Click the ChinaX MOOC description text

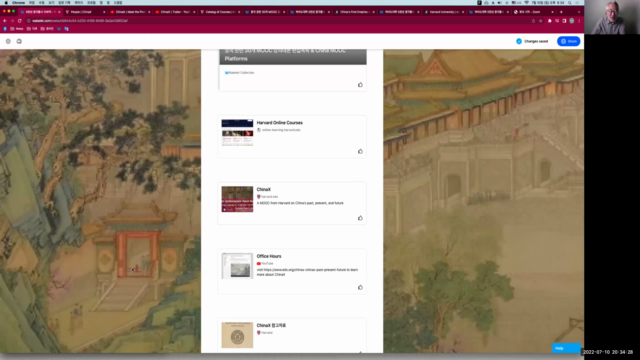pyautogui.click(x=300, y=203)
